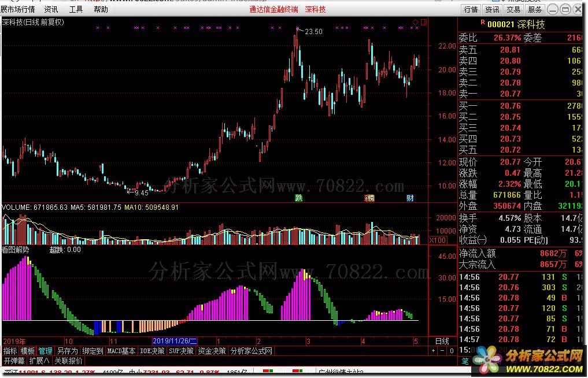Viewport: 588px width, 378px height.
Task: Minimize the terminal window
Action: (x=552, y=9)
